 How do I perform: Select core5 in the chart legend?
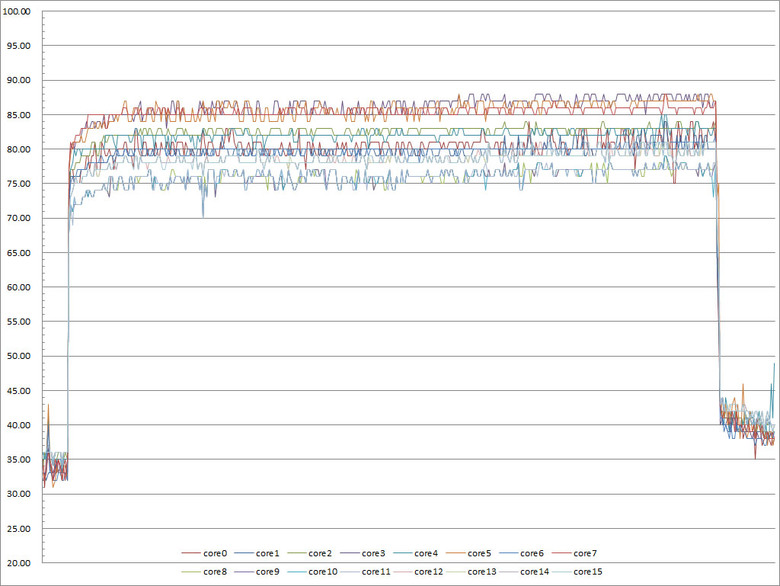(469, 553)
